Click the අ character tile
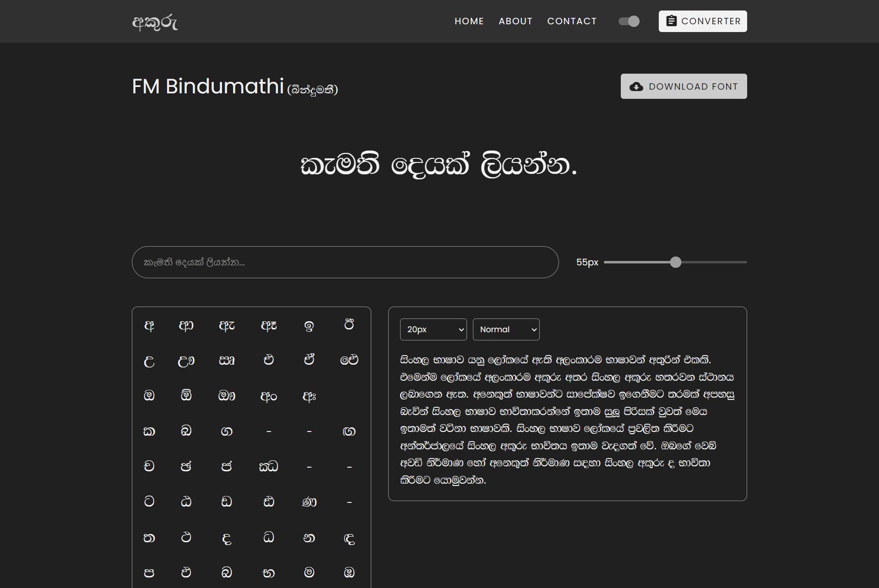Screen dimensions: 879x588 [149, 325]
